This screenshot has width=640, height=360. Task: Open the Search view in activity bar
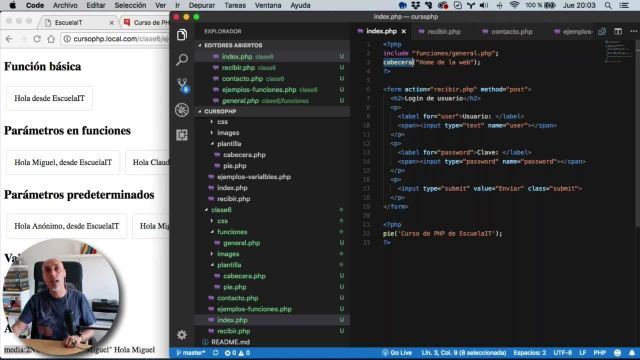pyautogui.click(x=182, y=60)
